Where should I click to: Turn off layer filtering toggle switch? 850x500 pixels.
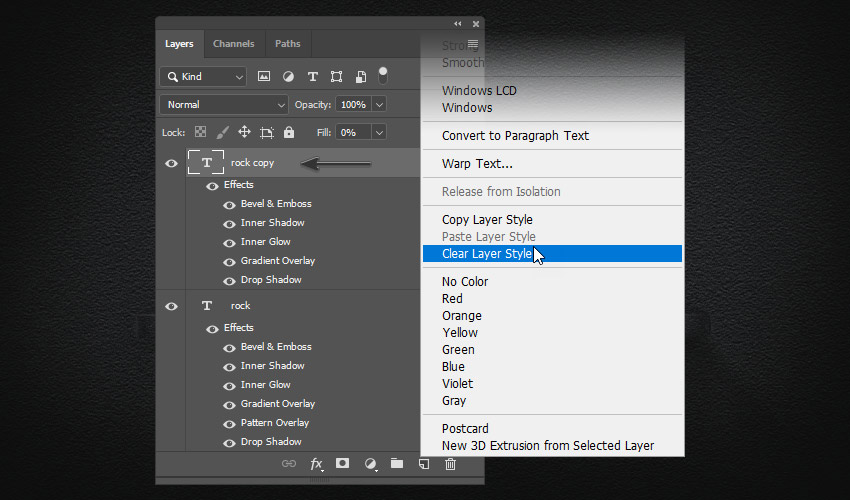coord(383,76)
